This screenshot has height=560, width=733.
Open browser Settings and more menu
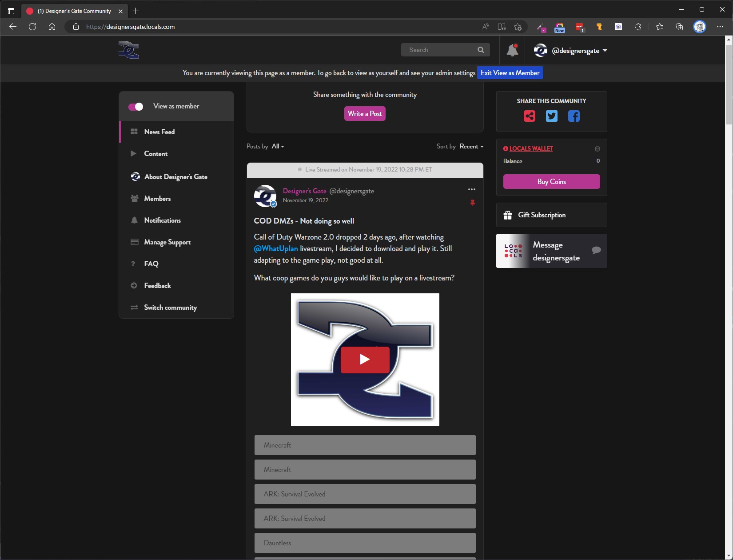(720, 27)
